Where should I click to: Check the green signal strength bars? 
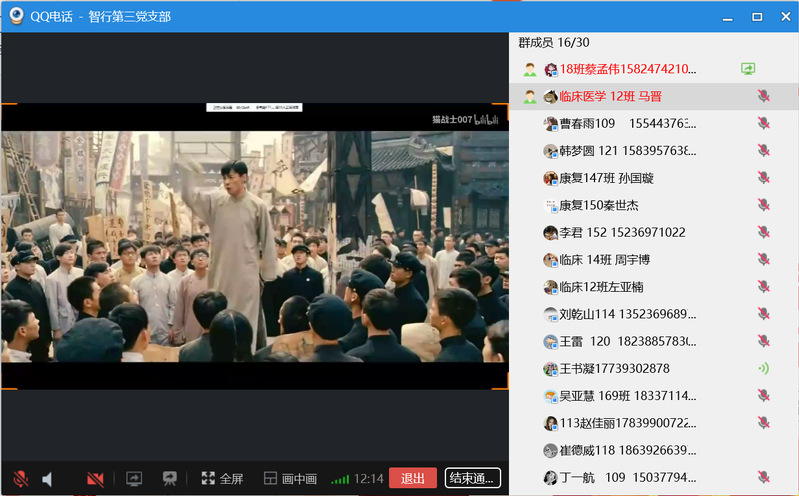tap(340, 479)
